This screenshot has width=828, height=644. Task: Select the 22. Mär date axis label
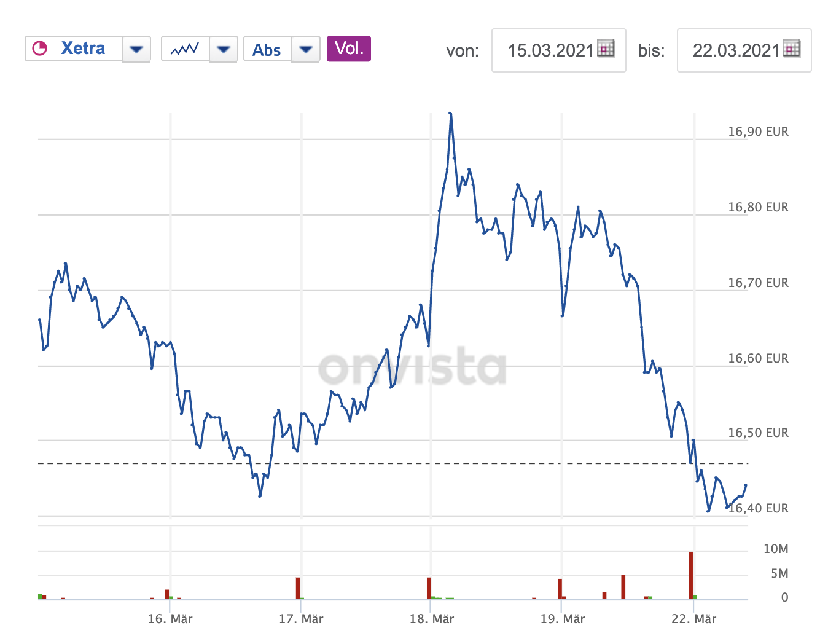pos(693,619)
